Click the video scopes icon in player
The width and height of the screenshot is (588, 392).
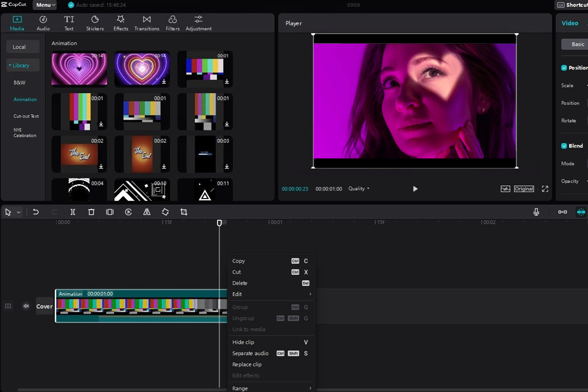505,189
